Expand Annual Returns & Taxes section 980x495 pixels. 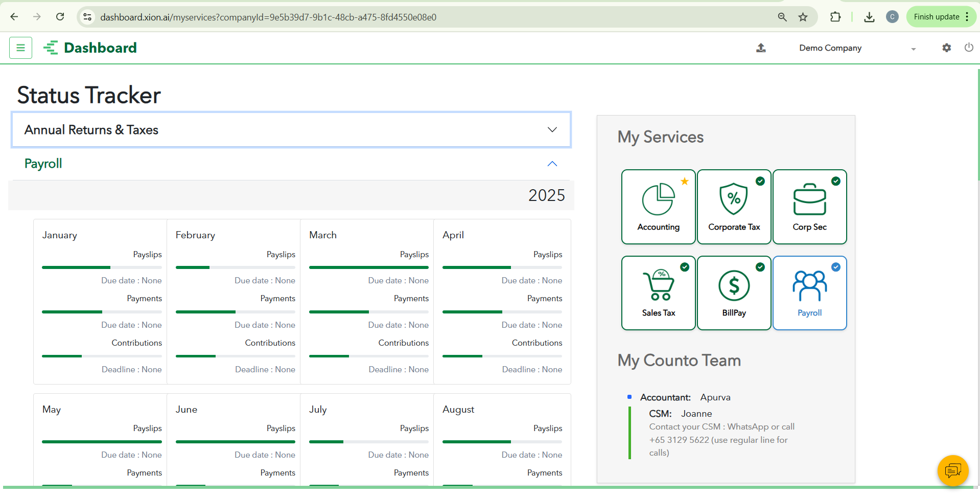(x=291, y=130)
